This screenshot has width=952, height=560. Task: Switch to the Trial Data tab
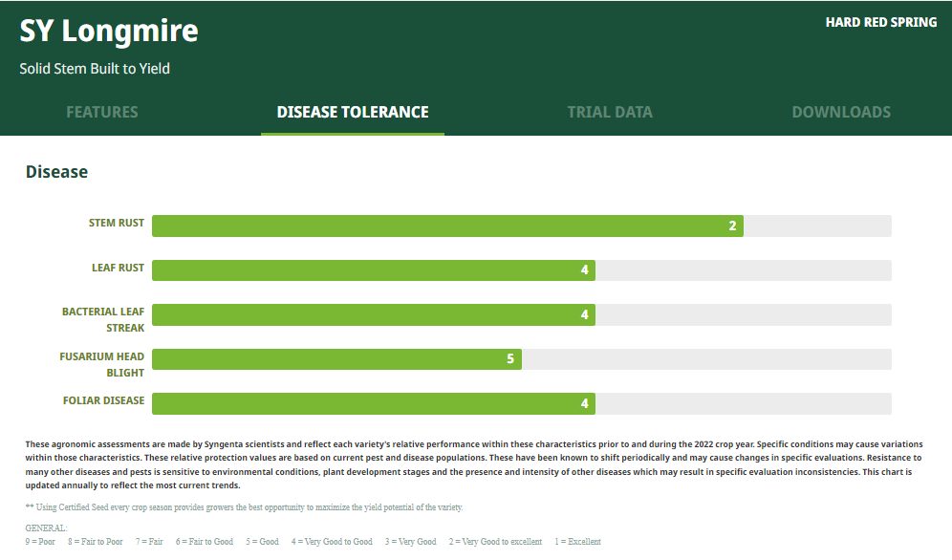click(x=610, y=112)
